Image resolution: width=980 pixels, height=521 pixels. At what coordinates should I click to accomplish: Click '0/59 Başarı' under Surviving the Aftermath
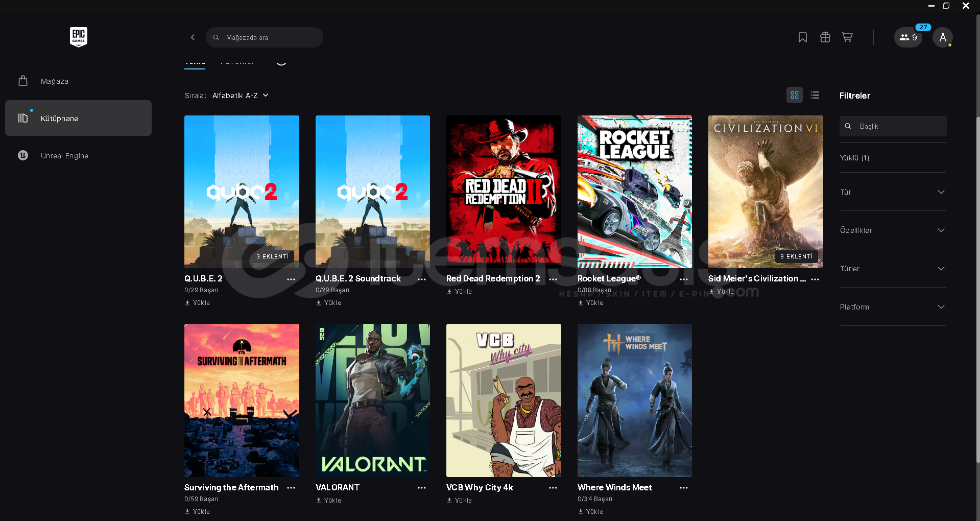coord(201,499)
